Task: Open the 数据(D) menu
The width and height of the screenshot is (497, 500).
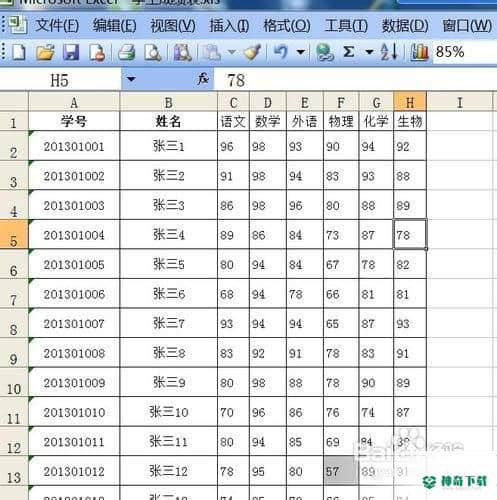Action: click(405, 26)
